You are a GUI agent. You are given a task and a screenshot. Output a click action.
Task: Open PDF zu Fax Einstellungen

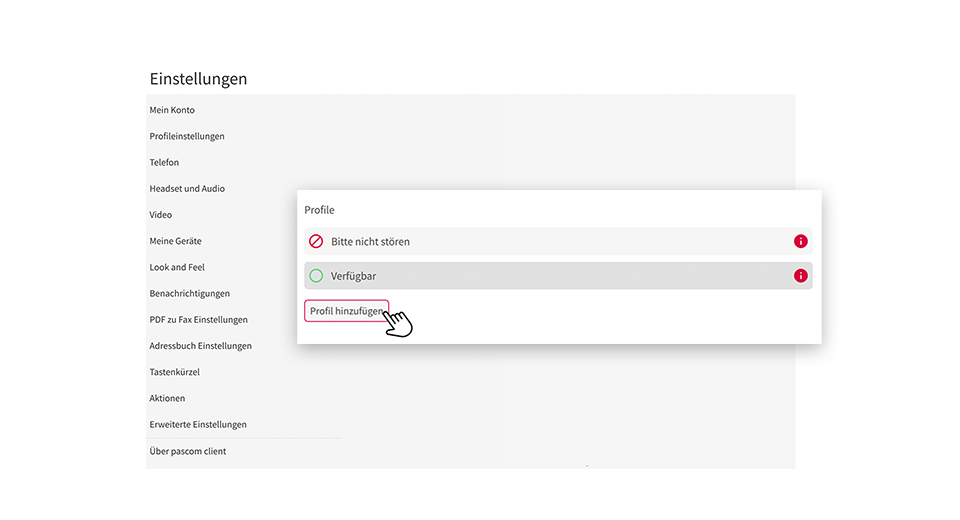(198, 320)
